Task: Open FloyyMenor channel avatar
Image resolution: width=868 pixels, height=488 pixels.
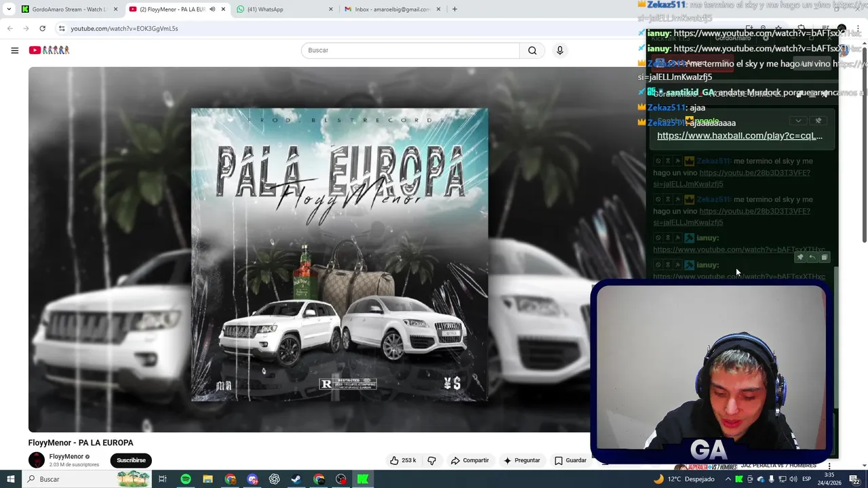Action: (37, 460)
